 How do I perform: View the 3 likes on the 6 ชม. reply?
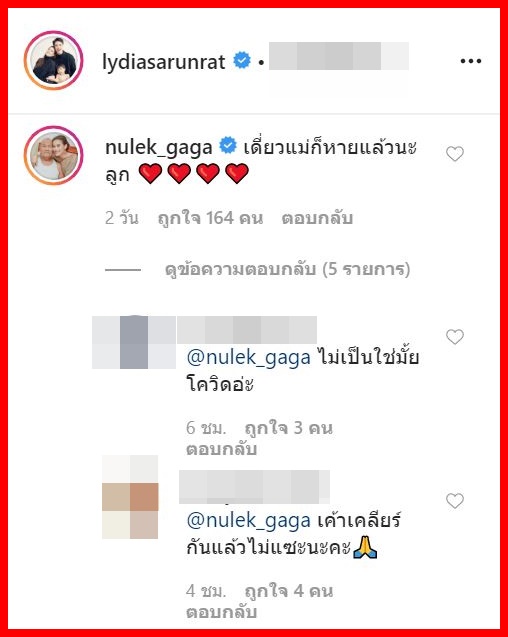pos(289,428)
